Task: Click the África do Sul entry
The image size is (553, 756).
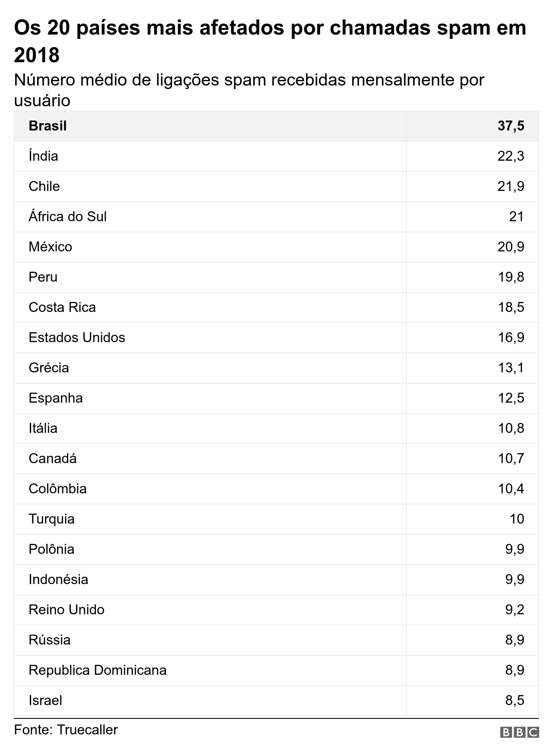Action: pos(67,216)
